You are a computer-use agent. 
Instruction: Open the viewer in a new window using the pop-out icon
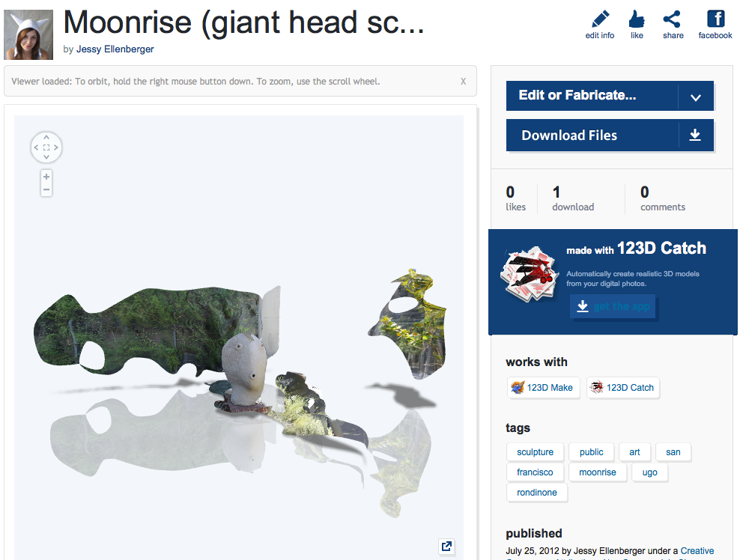coord(446,547)
